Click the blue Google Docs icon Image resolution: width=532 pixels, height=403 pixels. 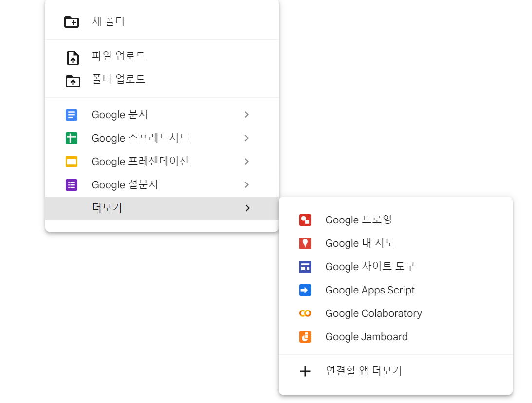coord(72,115)
